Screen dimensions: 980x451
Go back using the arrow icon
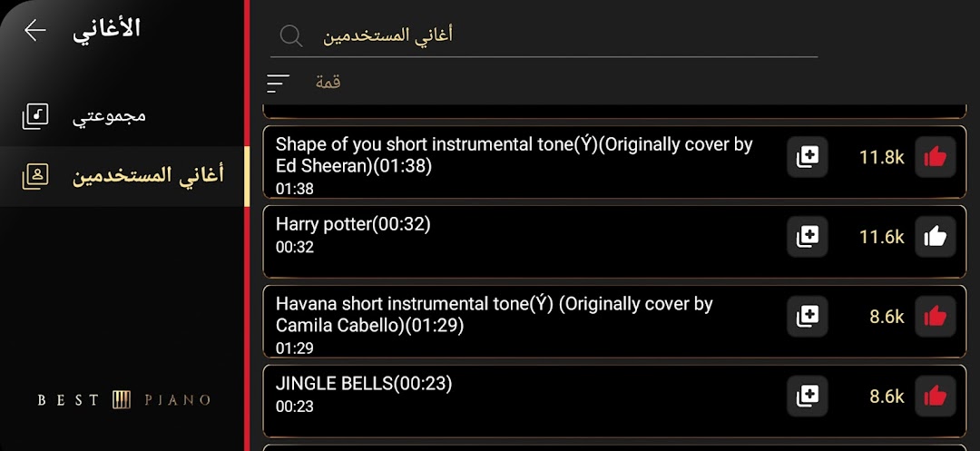[x=35, y=30]
